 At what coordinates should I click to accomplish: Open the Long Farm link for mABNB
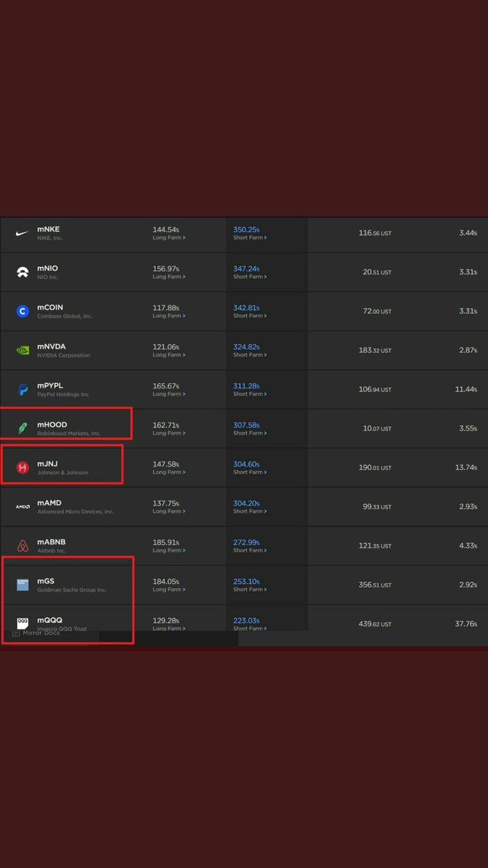168,550
